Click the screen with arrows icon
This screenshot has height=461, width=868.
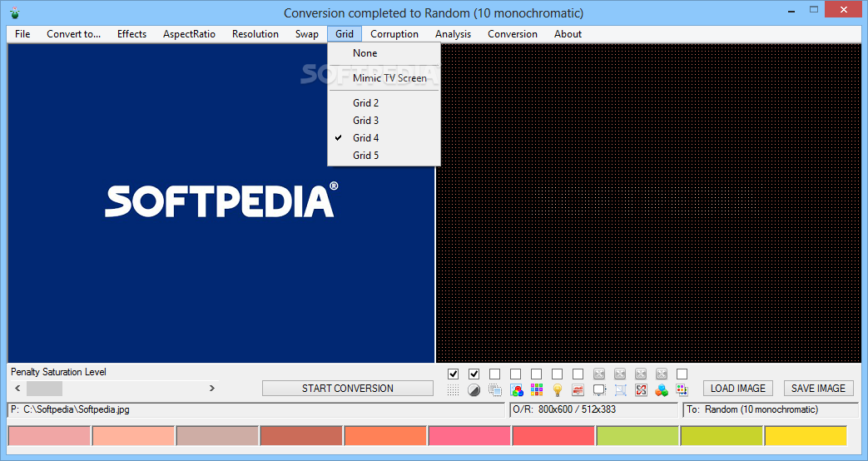(599, 390)
